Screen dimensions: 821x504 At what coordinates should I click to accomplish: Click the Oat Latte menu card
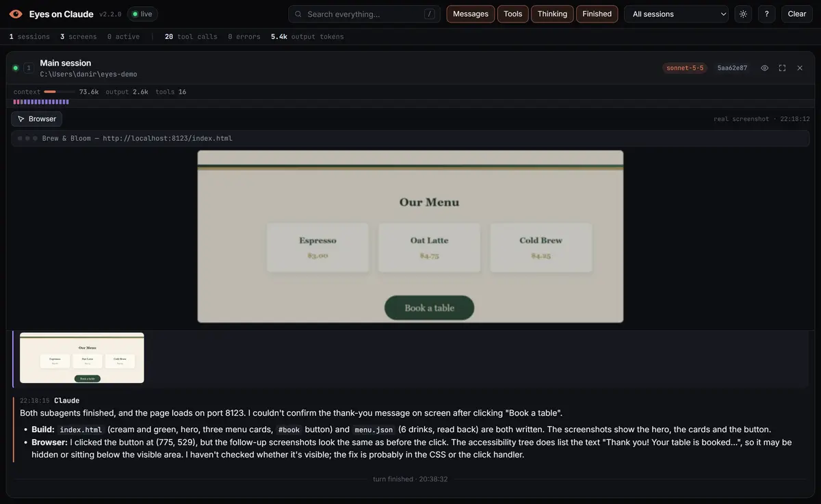(429, 248)
